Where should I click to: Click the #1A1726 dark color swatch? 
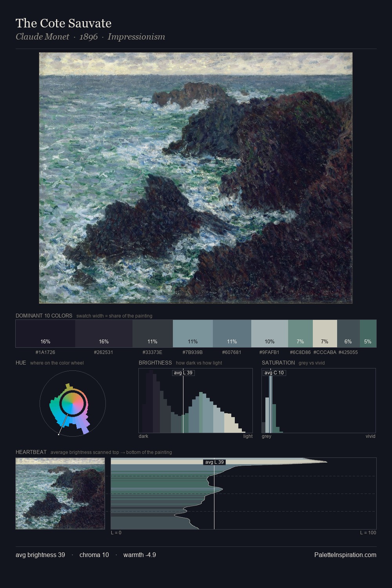[x=45, y=334]
